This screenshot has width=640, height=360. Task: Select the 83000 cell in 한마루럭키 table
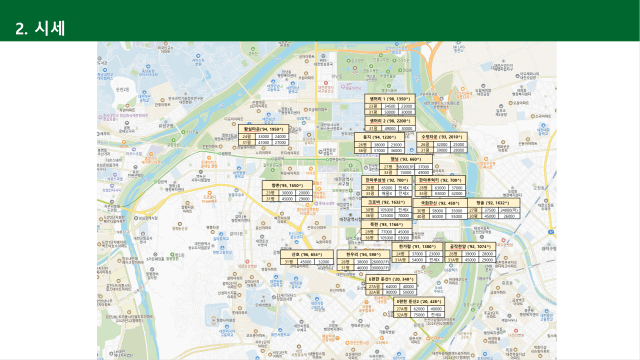[440, 193]
